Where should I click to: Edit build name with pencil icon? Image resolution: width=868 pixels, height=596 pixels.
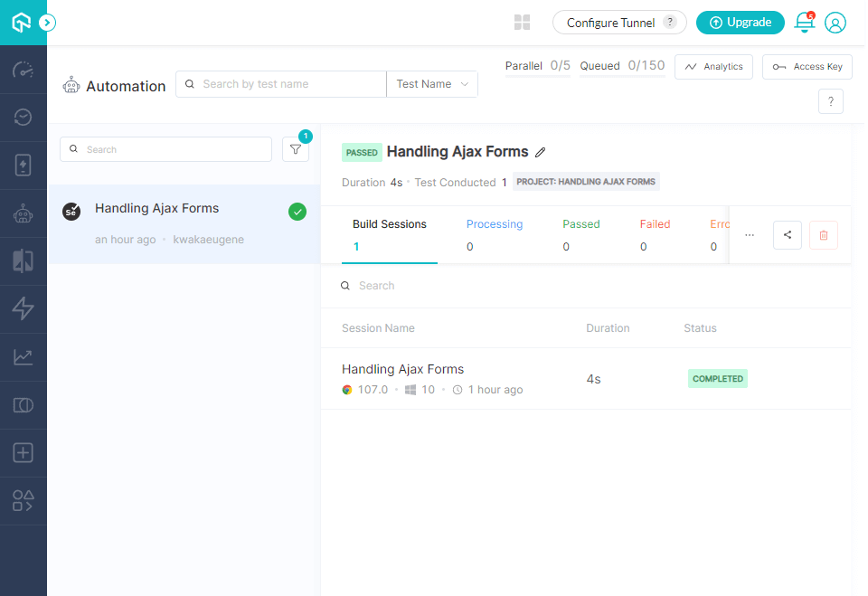coord(541,152)
